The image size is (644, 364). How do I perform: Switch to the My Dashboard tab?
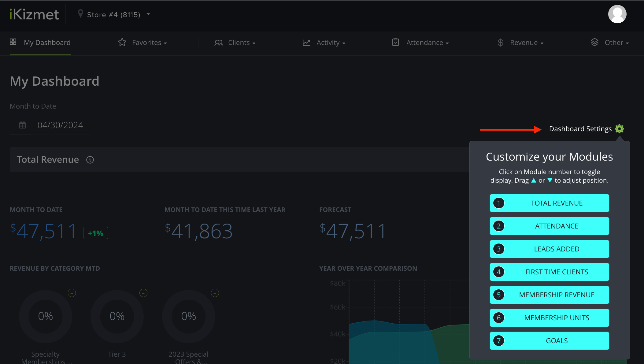[x=47, y=43]
